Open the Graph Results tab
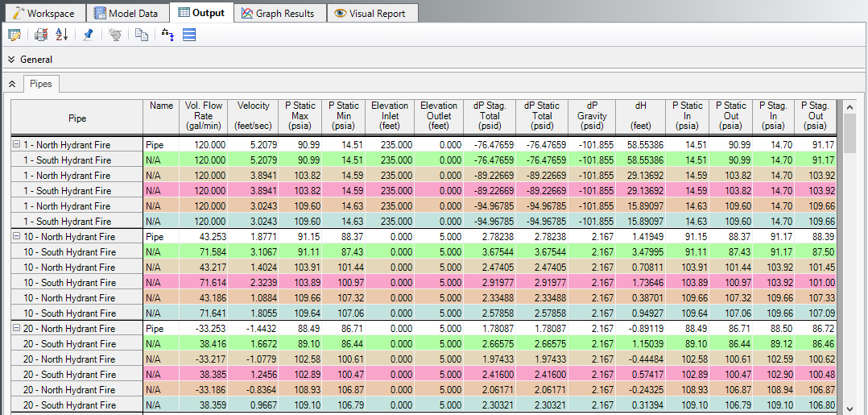Viewport: 868px width, 415px height. coord(279,13)
